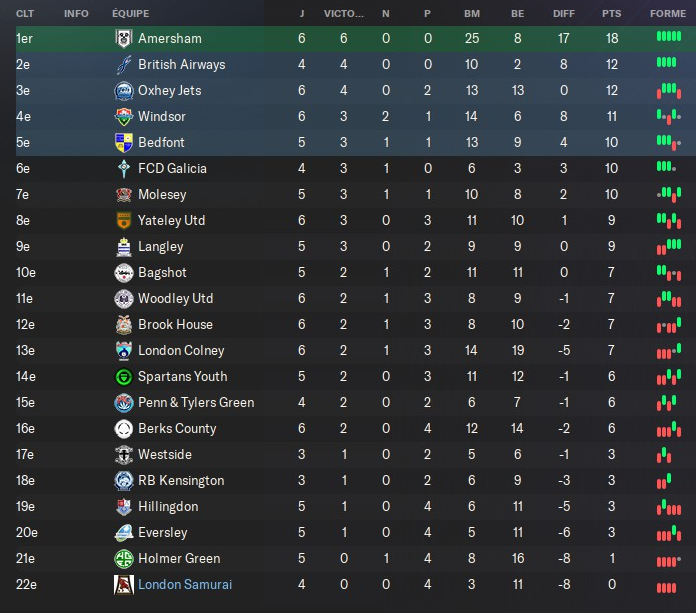Screen dimensions: 696x613
Task: Click the Yateley Utd club badge
Action: (124, 220)
